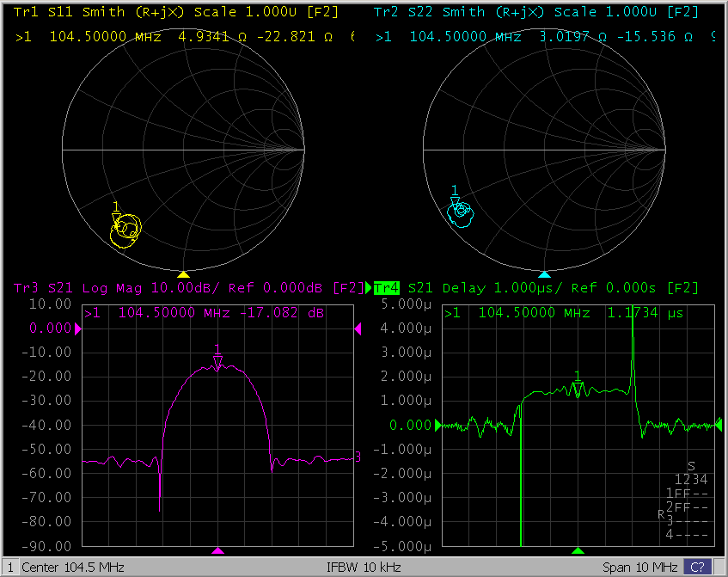
Task: Click green stimulus triangle under Delay plot
Action: coord(578,550)
